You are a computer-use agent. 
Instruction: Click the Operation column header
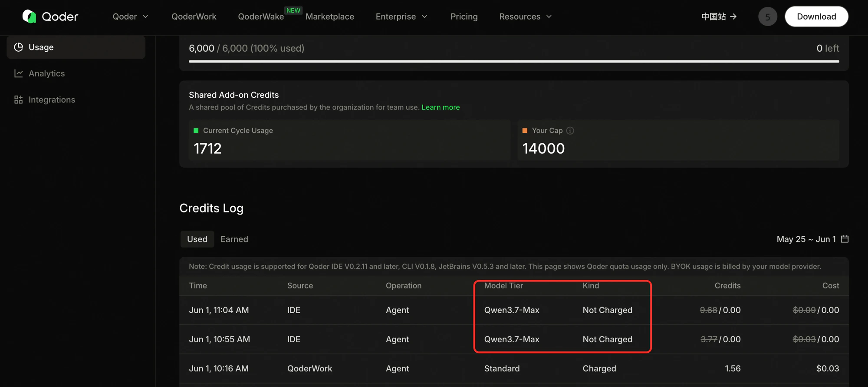[x=404, y=285]
